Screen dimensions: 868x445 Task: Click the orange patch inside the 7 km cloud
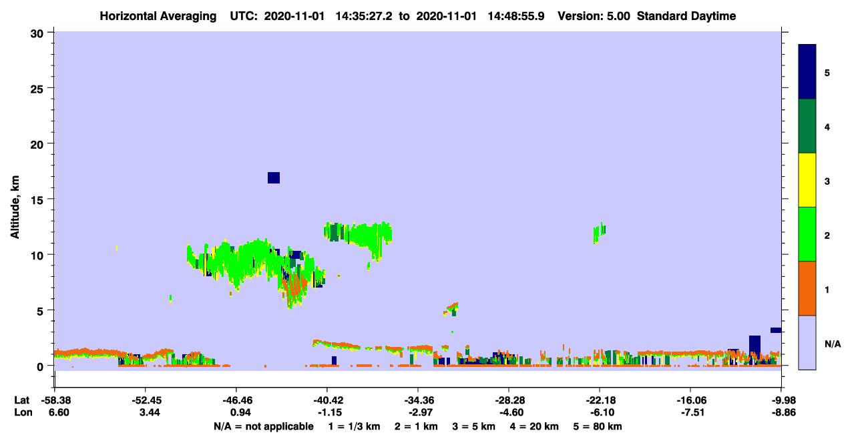294,286
